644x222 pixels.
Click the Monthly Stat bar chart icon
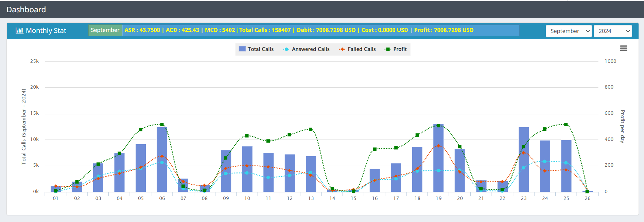(19, 31)
